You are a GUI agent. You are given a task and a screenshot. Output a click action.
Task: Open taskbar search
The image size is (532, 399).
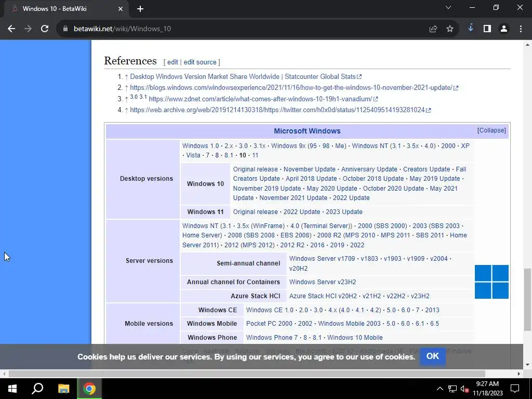37,389
